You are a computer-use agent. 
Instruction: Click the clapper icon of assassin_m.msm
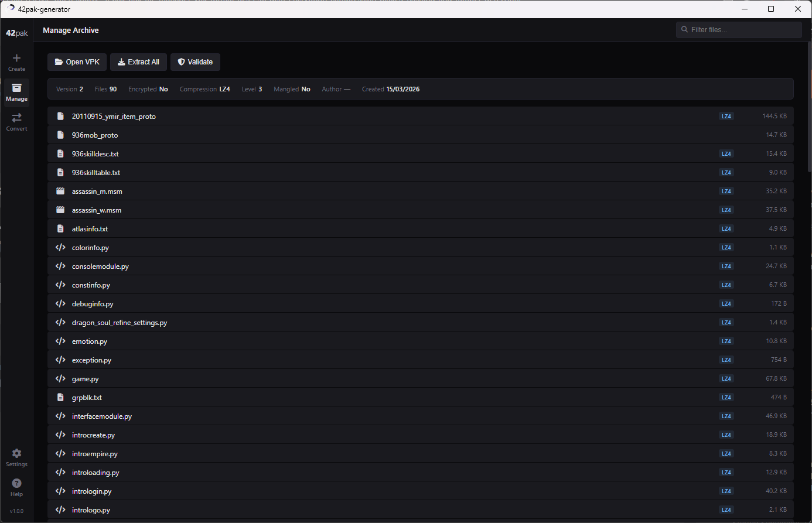pos(60,191)
